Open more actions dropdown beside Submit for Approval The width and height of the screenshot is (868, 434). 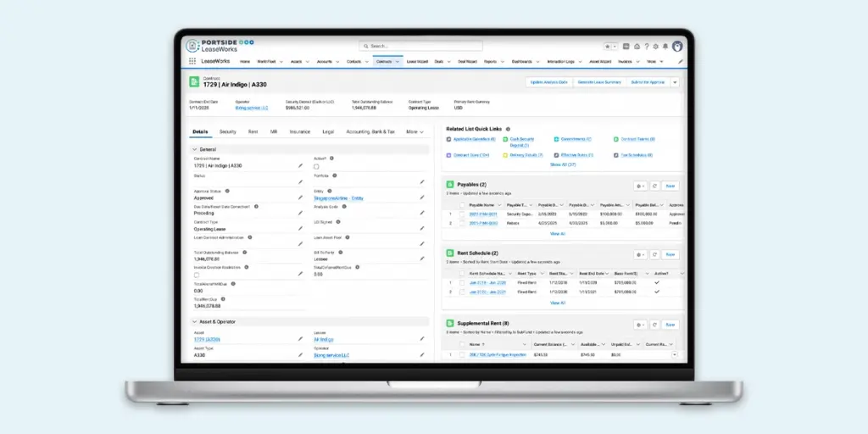coord(674,82)
